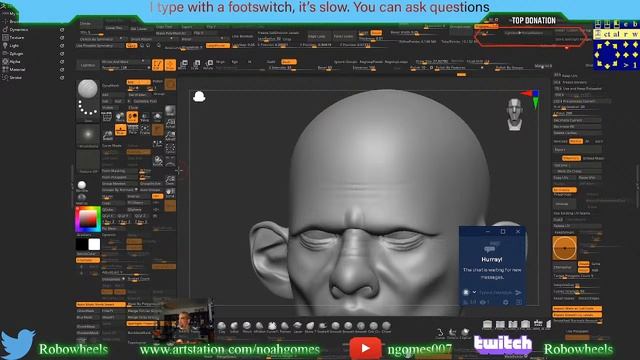This screenshot has width=640, height=360.
Task: Dock the Material palette using its circular icon
Action: click(x=62, y=69)
